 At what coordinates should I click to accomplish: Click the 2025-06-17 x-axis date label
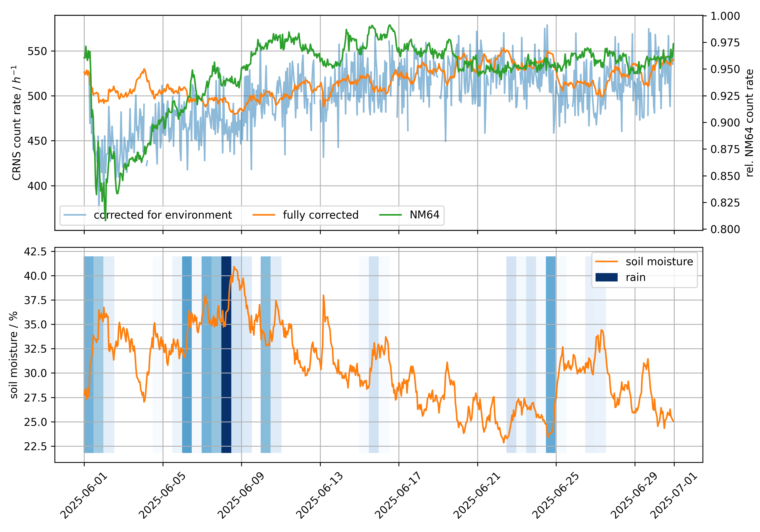(x=398, y=496)
